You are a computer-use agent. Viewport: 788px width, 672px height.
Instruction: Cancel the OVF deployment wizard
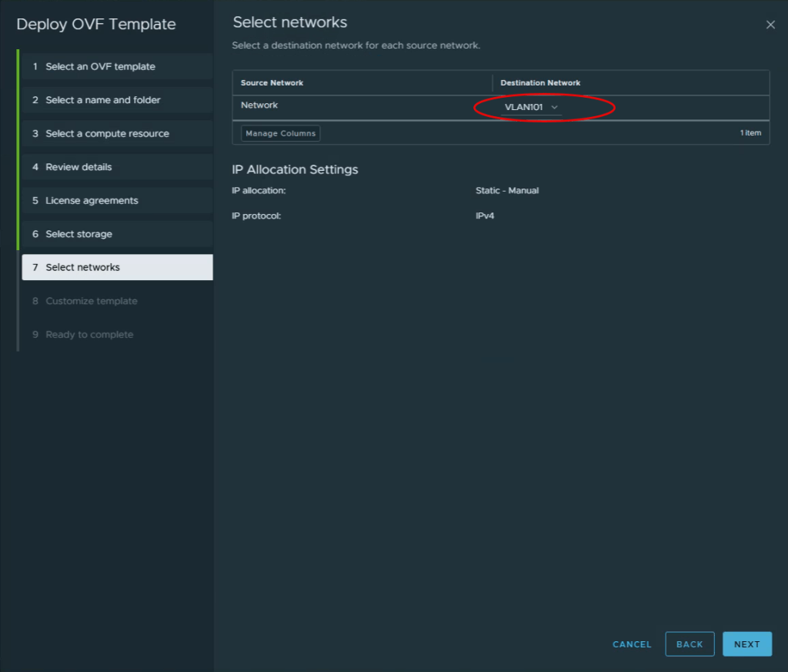pyautogui.click(x=632, y=644)
